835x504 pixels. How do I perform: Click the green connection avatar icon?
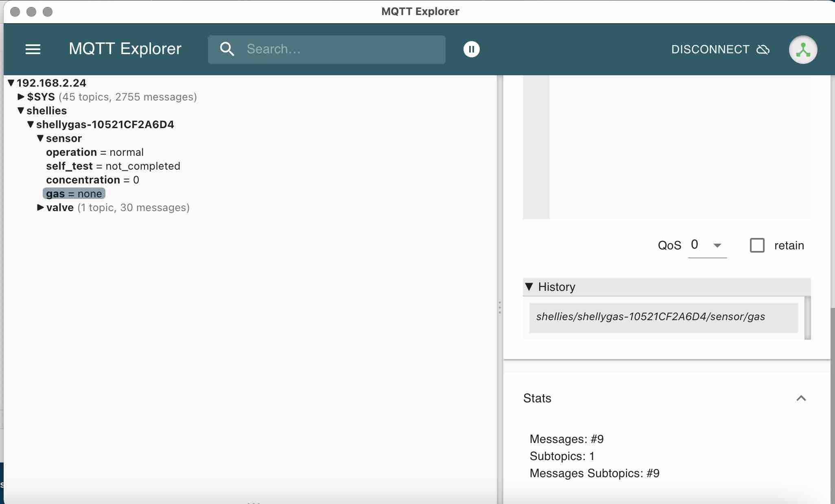(803, 50)
